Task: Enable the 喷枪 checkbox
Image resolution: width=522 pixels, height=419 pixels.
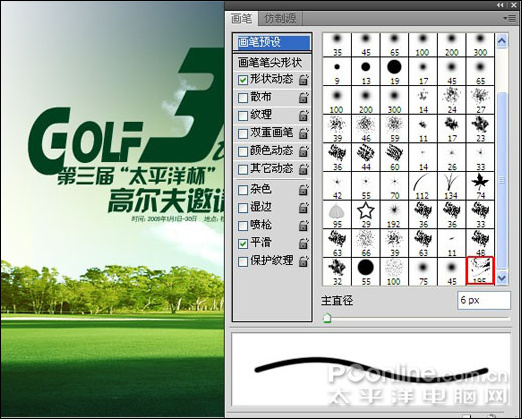Action: [243, 226]
